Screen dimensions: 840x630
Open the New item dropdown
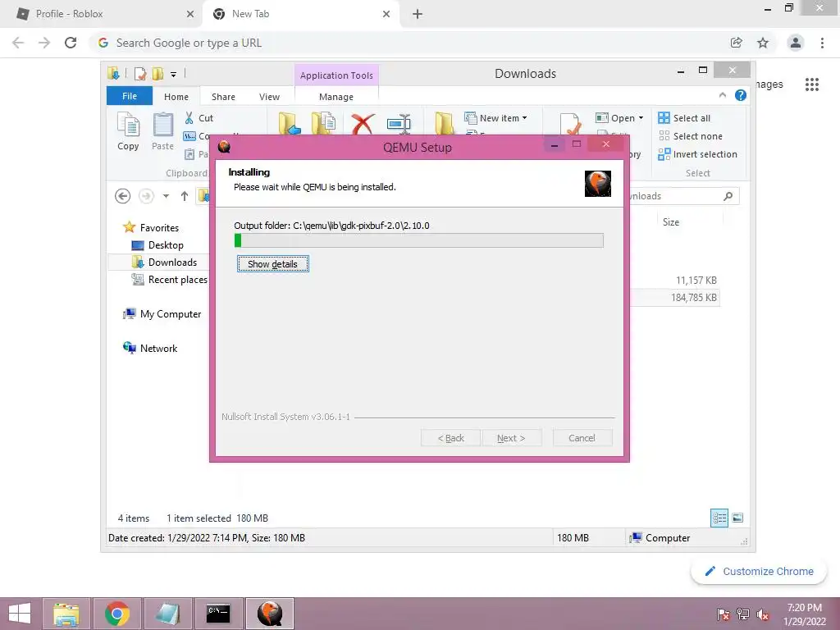pyautogui.click(x=495, y=118)
